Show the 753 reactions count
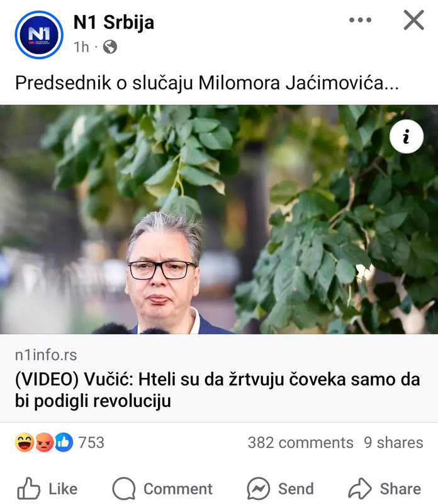The height and width of the screenshot is (504, 438). 91,443
